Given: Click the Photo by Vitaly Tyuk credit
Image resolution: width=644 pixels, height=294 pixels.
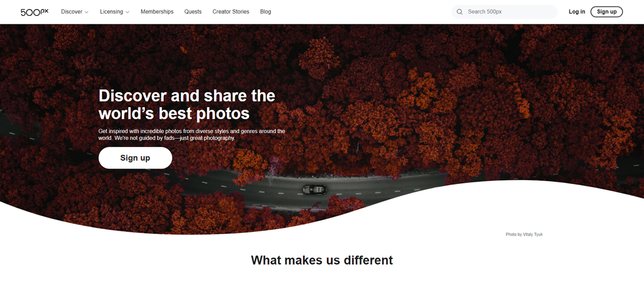Looking at the screenshot, I should pos(524,234).
